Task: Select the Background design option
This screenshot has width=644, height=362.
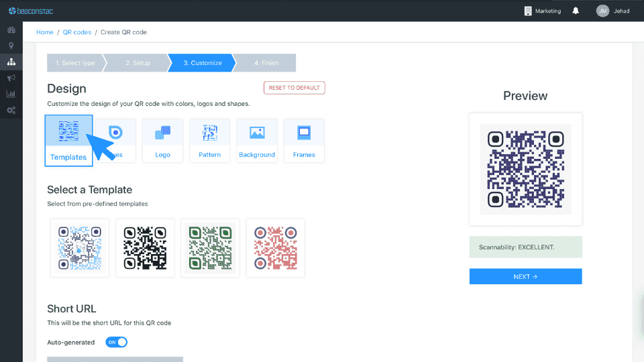Action: coord(257,141)
